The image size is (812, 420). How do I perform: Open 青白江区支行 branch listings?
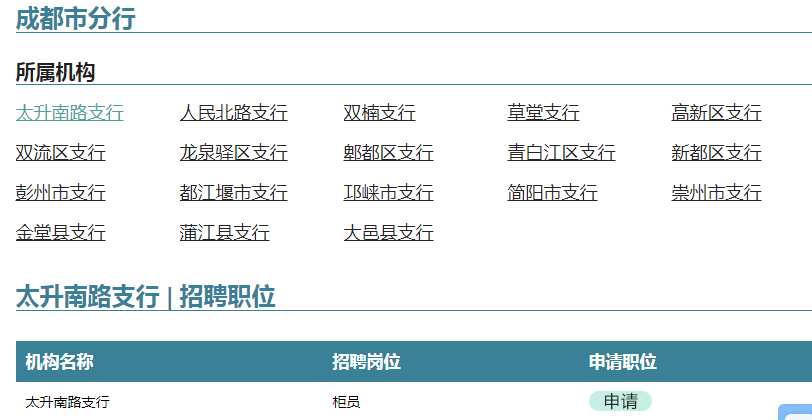[x=561, y=153]
